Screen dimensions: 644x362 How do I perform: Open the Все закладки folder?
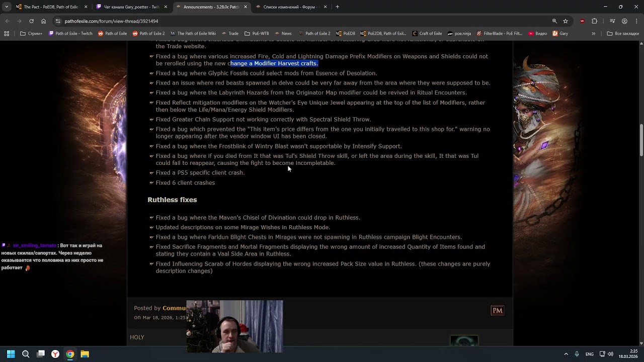[623, 34]
